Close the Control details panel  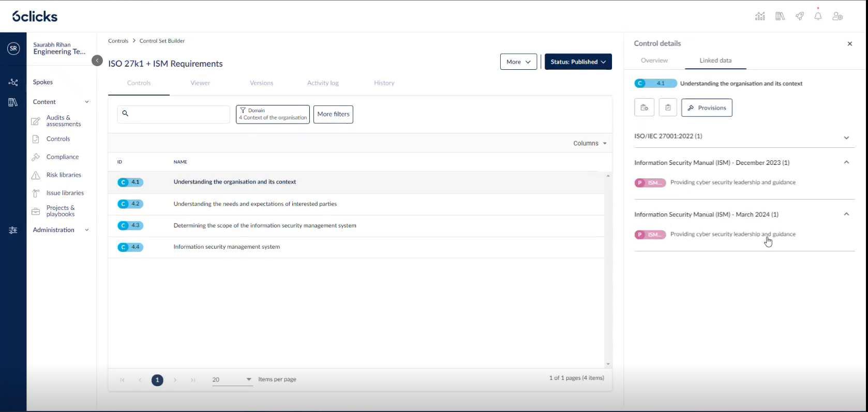(849, 44)
